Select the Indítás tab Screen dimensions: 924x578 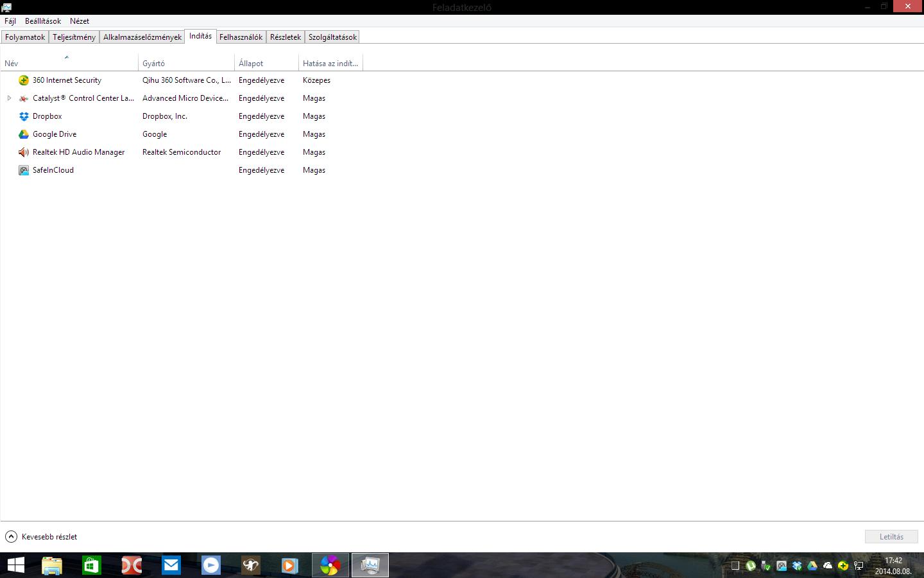pos(200,36)
